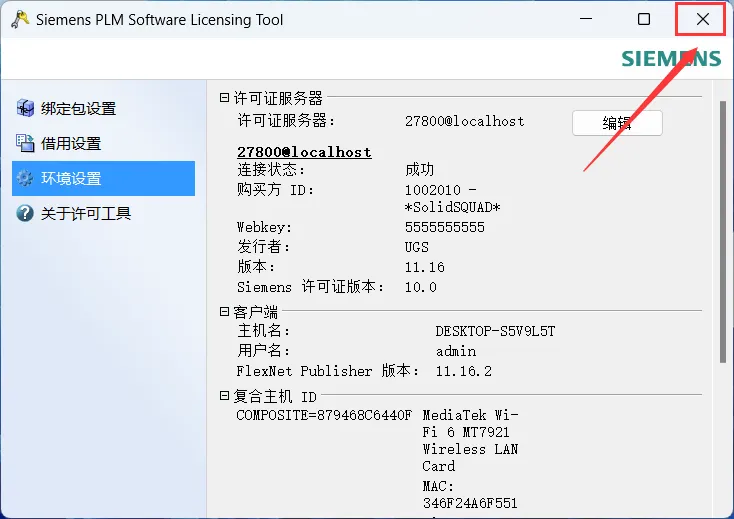The image size is (734, 519).
Task: Click the borrow settings icon
Action: tap(25, 143)
